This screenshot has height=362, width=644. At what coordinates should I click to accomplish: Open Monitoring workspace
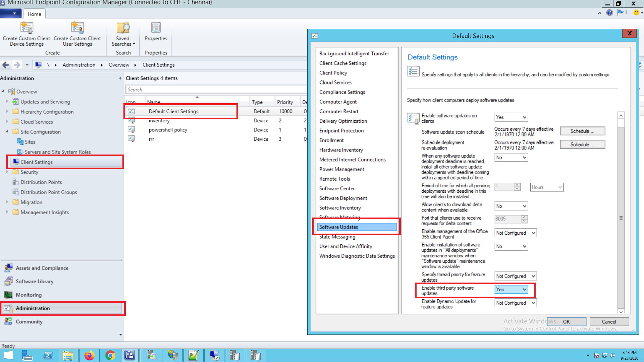[x=29, y=295]
